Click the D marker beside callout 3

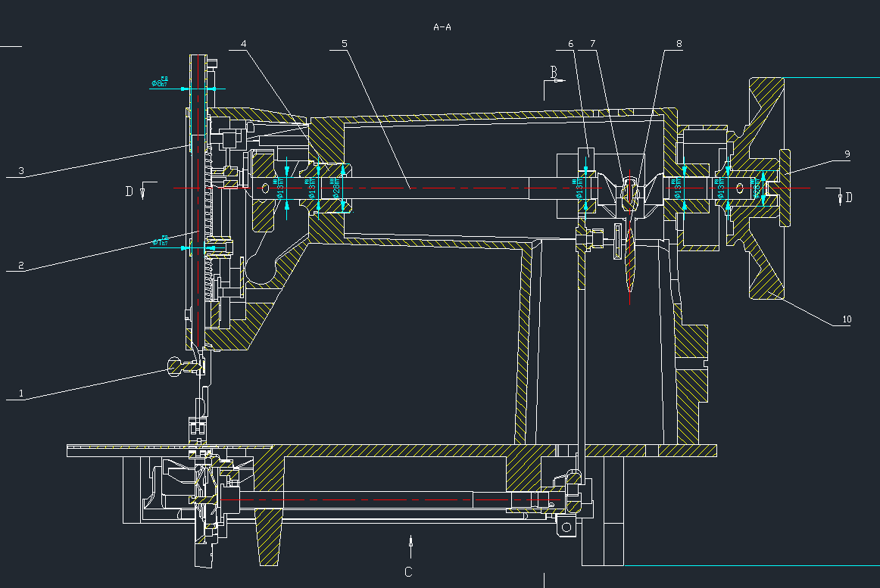[129, 191]
